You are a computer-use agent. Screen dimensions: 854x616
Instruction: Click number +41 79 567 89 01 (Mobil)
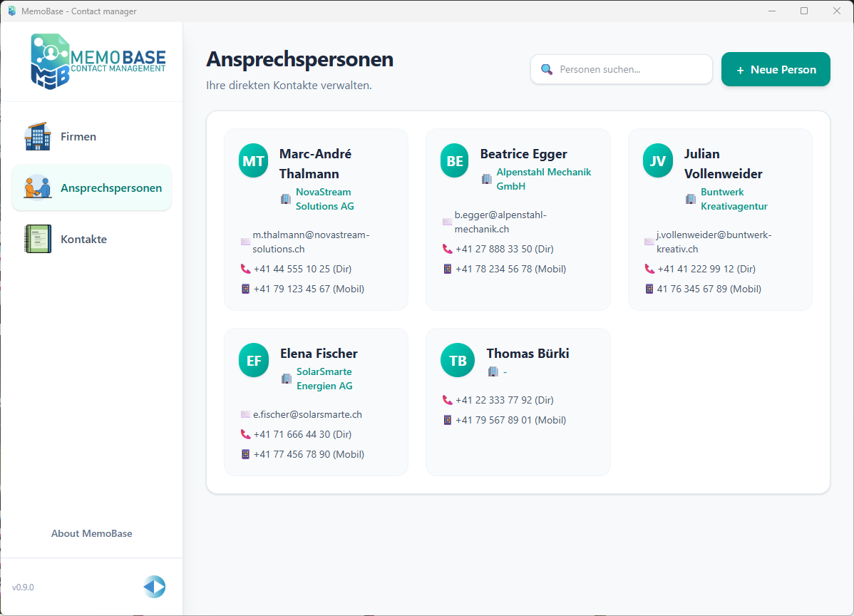(511, 420)
